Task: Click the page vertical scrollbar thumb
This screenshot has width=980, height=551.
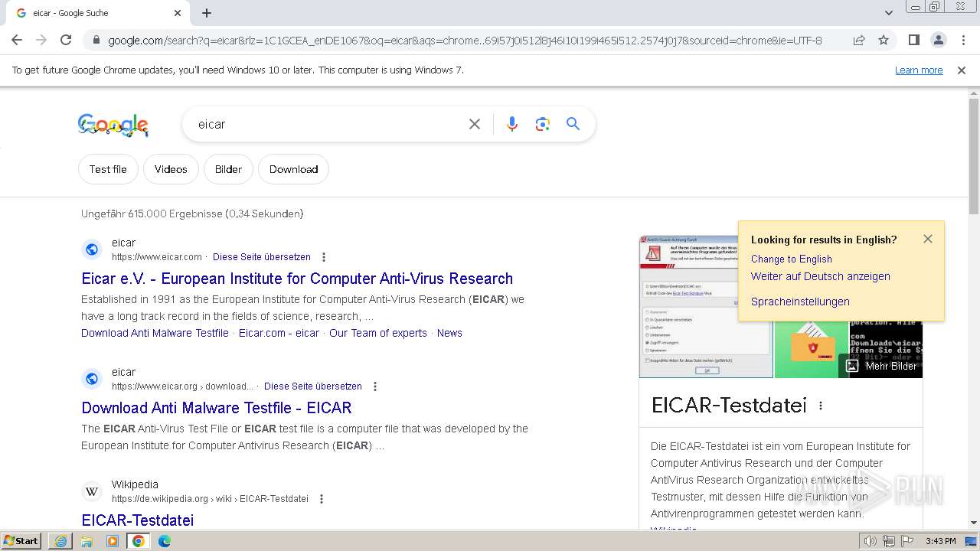Action: [x=974, y=155]
